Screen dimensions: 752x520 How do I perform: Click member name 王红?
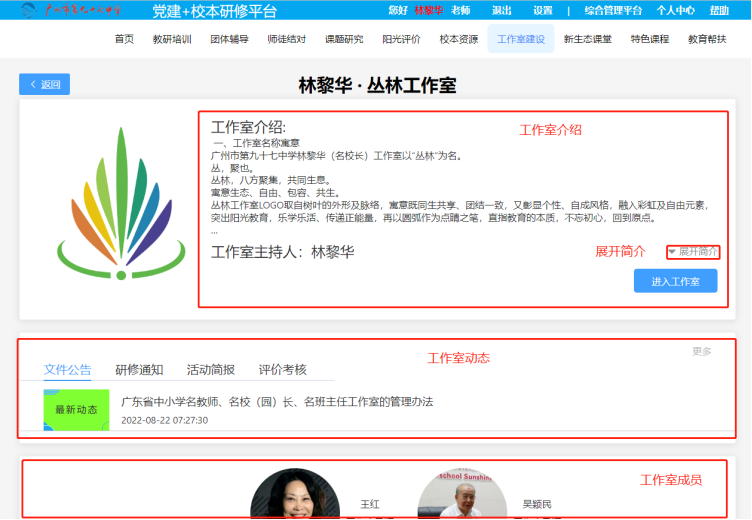[370, 504]
